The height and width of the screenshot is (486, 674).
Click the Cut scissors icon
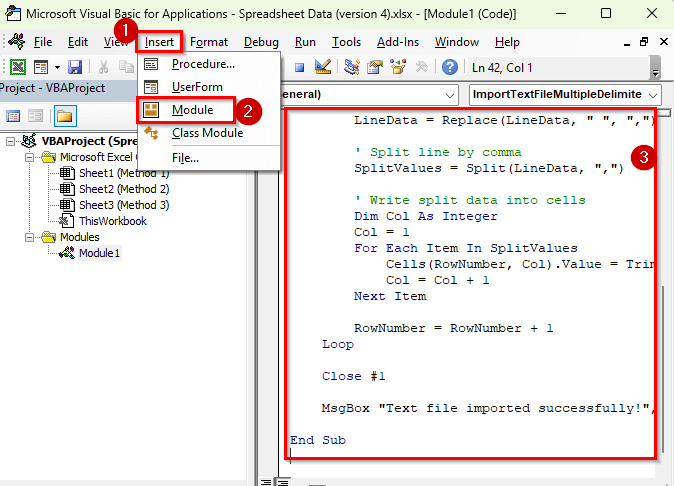(x=103, y=67)
